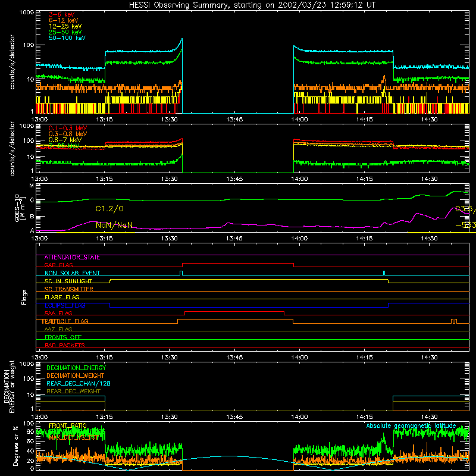
Task: Select the FRONTS_OFF flag label
Action: coord(63,337)
